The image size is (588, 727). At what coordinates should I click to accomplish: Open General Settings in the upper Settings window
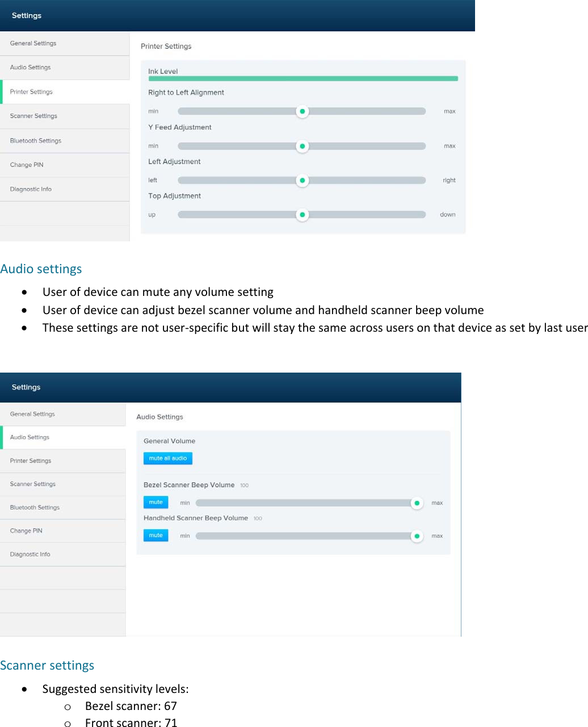(x=65, y=43)
